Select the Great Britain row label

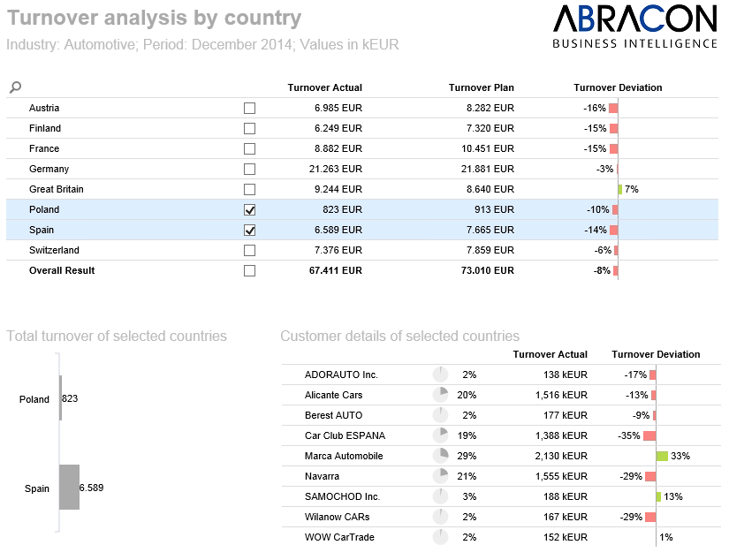coord(57,189)
